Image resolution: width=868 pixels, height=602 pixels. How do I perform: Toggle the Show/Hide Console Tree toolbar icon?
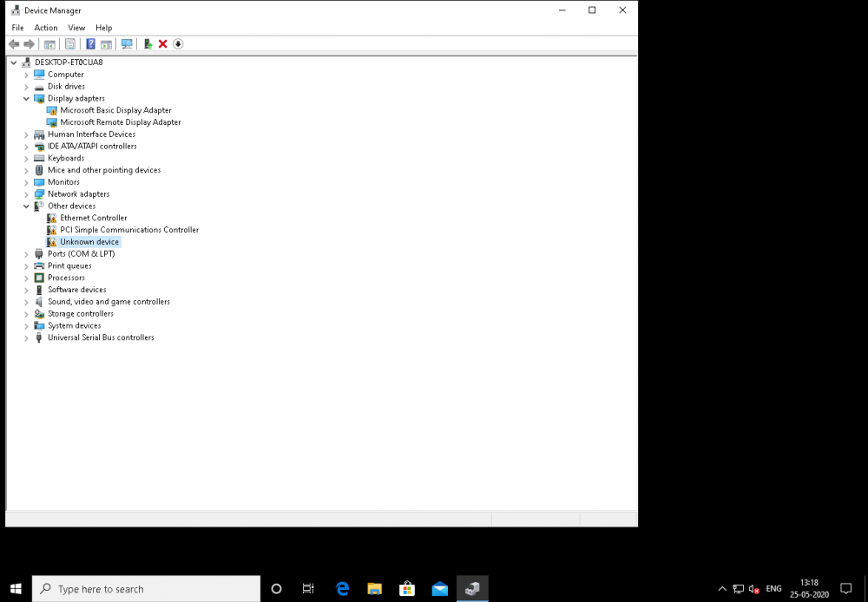click(49, 44)
